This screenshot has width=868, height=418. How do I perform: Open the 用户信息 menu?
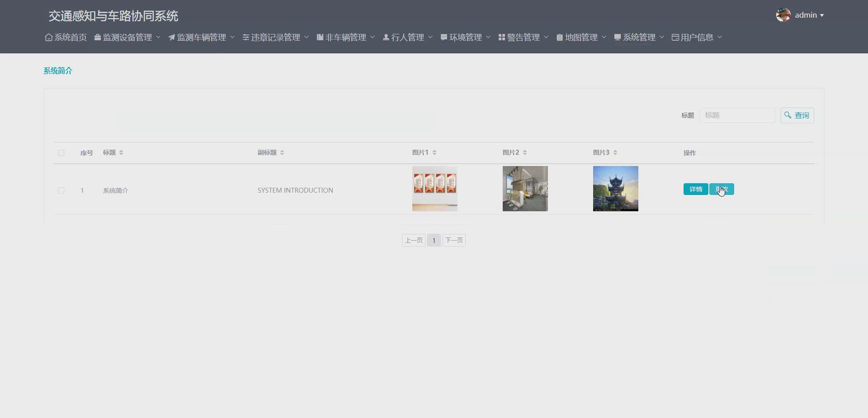tap(696, 37)
